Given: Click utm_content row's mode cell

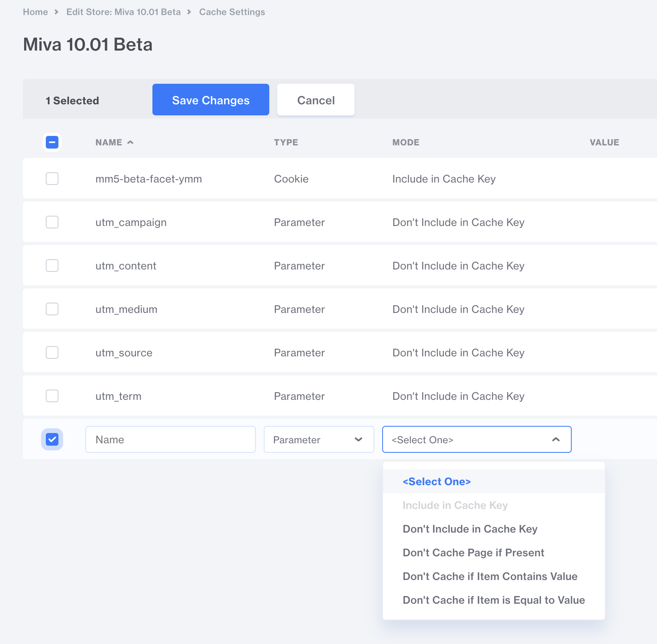Looking at the screenshot, I should 458,266.
